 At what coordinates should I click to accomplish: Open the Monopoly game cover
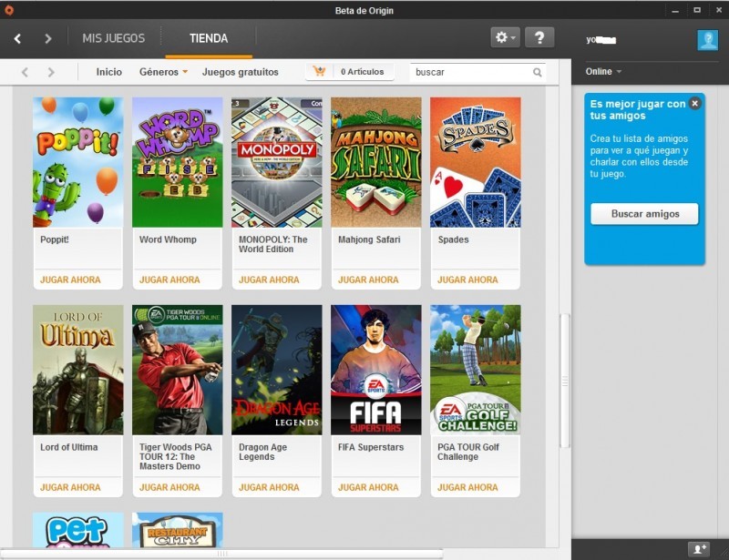tap(277, 162)
